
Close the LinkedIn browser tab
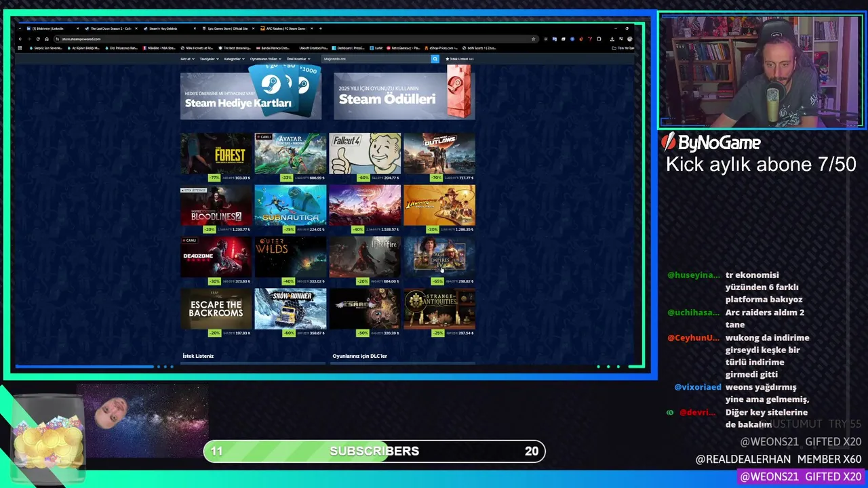click(x=77, y=28)
